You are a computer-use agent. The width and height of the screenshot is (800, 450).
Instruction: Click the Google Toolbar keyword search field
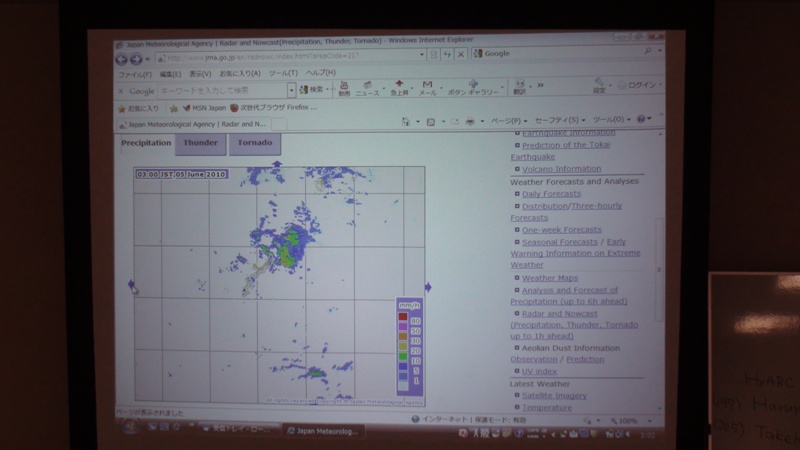pyautogui.click(x=222, y=91)
